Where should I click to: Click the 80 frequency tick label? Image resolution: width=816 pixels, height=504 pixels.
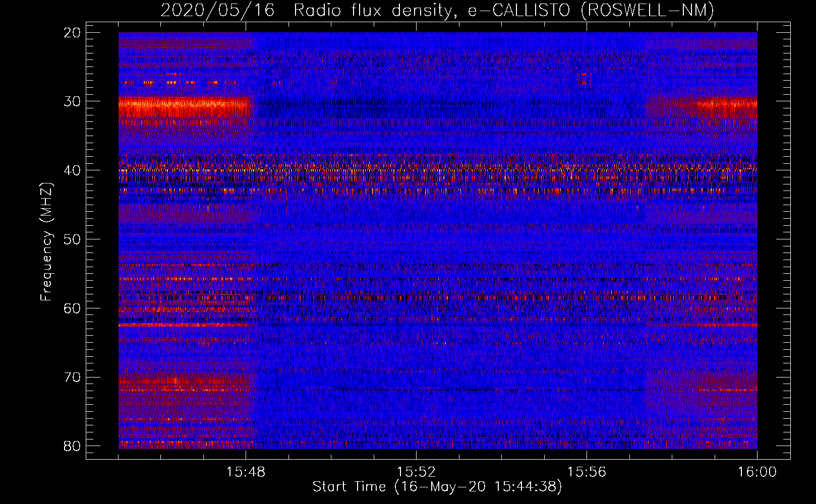[73, 446]
